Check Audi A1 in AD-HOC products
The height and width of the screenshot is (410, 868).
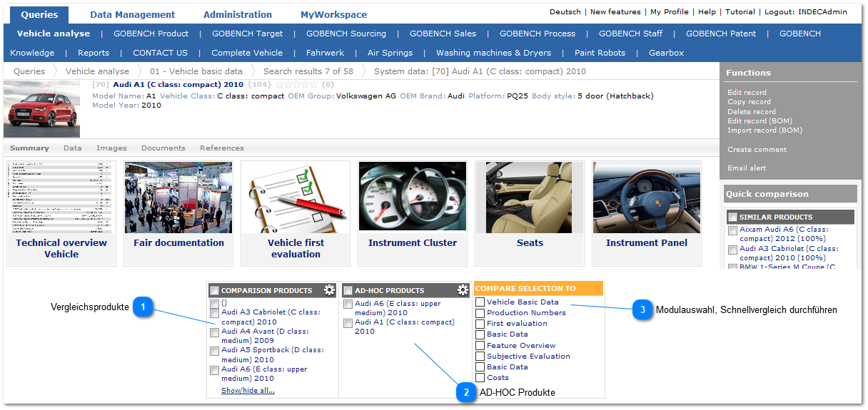click(x=348, y=323)
